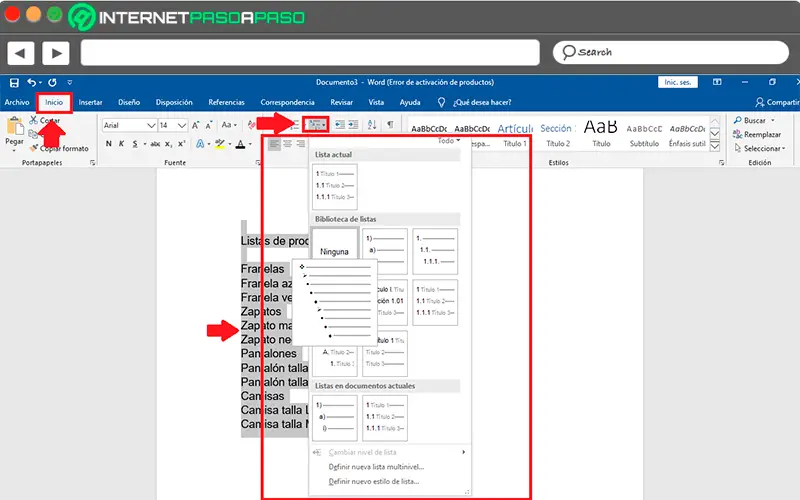800x500 pixels.
Task: Apply the Título 2 style
Action: [558, 135]
